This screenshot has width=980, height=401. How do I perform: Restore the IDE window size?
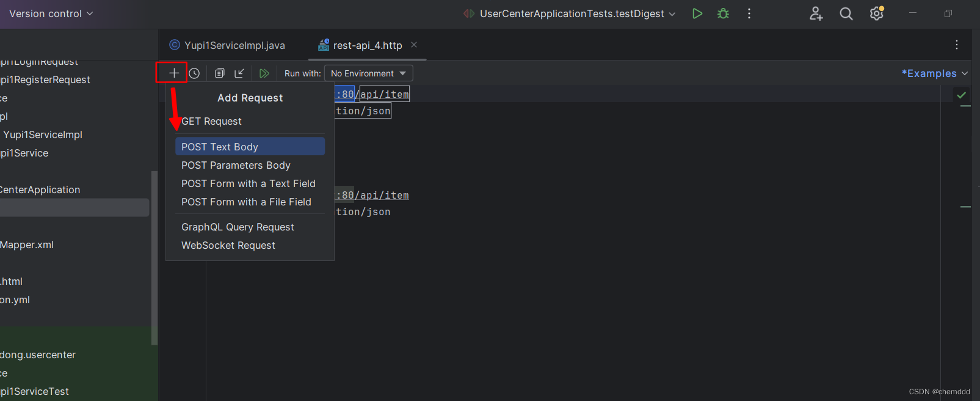(948, 13)
